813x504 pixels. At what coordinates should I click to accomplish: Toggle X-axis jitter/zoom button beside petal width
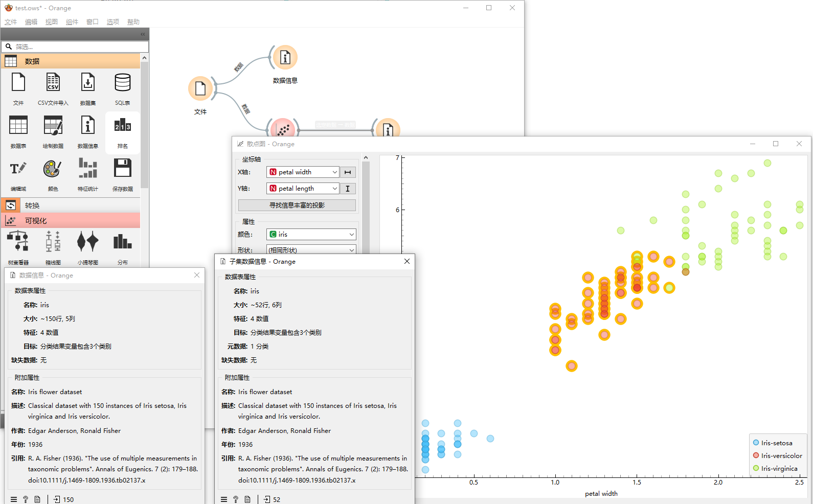pos(348,172)
